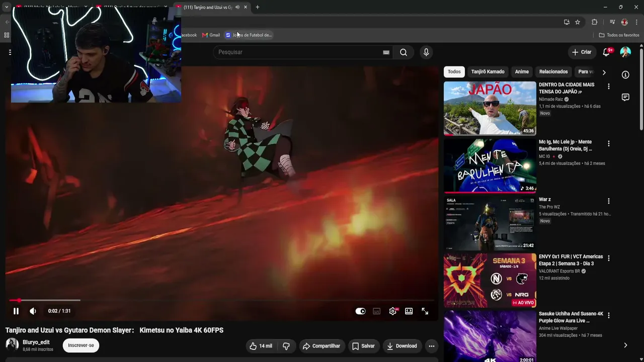Save video with the Salvar button
The image size is (644, 362).
[x=363, y=346]
